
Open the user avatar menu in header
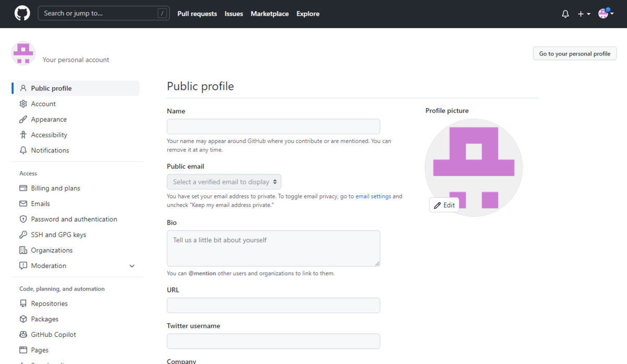click(606, 14)
